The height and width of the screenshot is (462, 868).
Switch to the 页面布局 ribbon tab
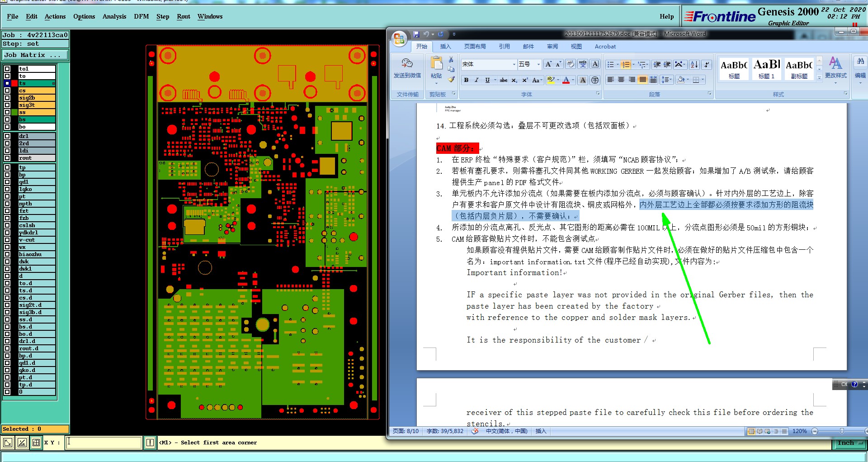(x=475, y=46)
